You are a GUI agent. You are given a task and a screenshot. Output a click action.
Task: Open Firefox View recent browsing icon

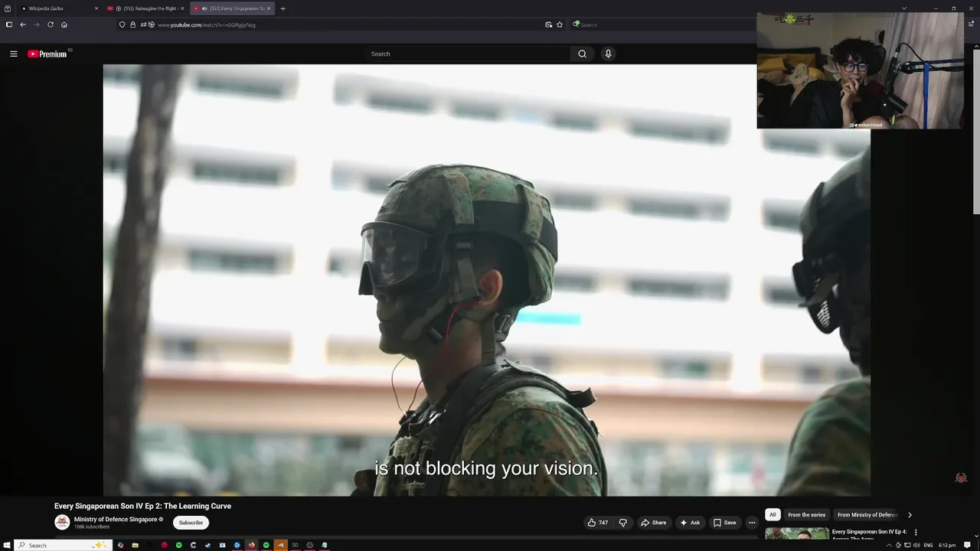pyautogui.click(x=8, y=8)
